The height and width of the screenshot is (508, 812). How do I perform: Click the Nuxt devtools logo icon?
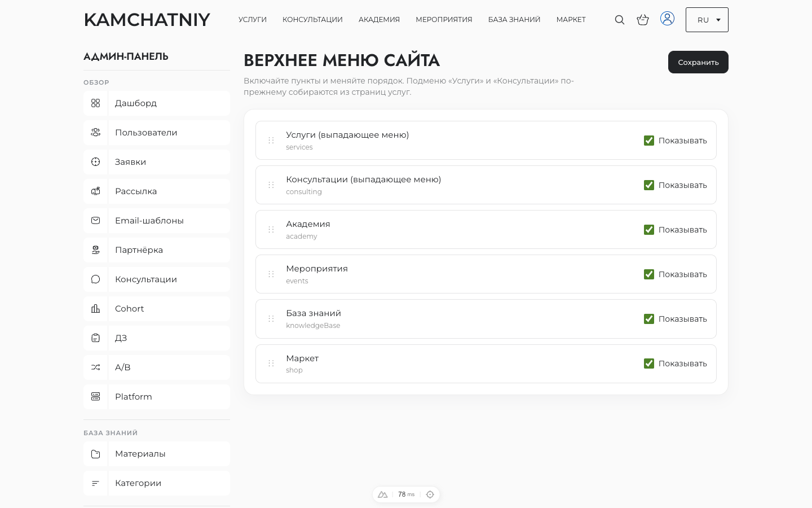tap(383, 494)
